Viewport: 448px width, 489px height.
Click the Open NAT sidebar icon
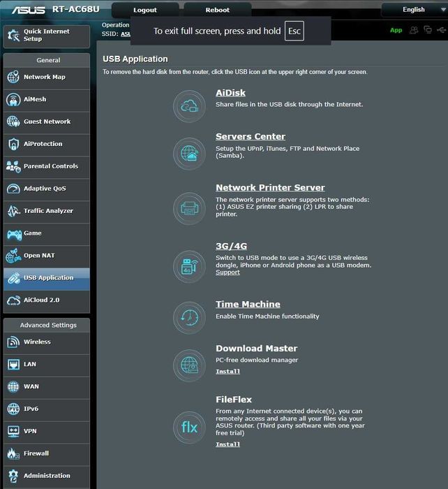(13, 256)
